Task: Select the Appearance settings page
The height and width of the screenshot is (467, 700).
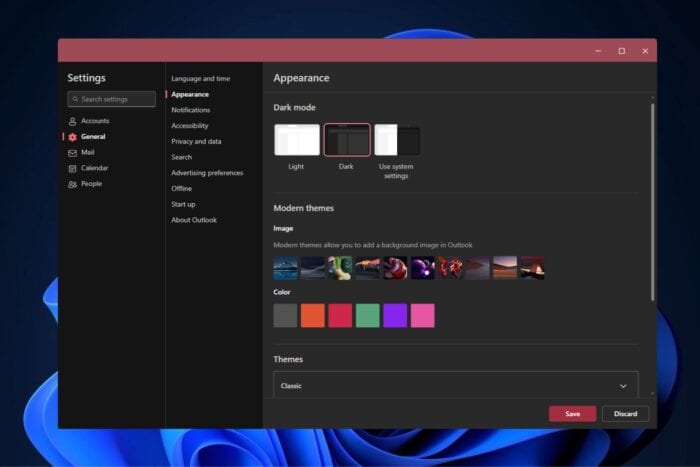Action: point(190,94)
